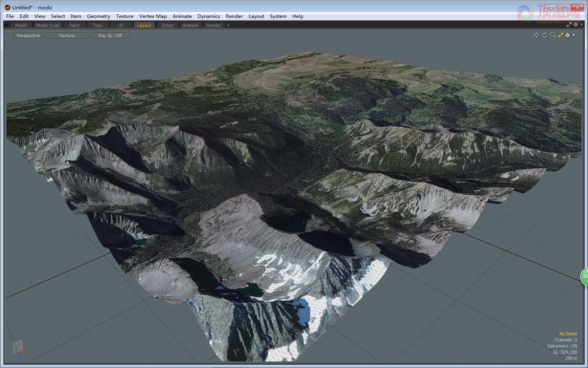Open the Render menu in menu bar
Viewport: 588px width, 368px height.
point(234,16)
